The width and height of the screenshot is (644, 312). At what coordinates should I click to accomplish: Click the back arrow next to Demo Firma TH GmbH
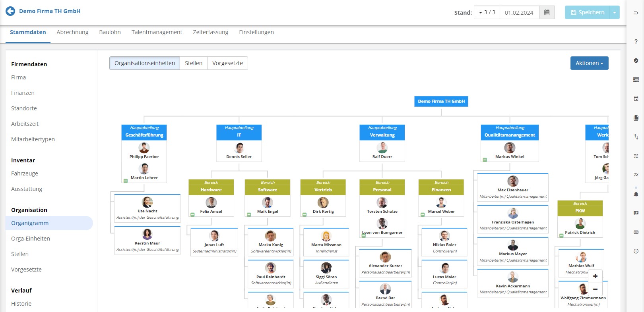coord(10,12)
